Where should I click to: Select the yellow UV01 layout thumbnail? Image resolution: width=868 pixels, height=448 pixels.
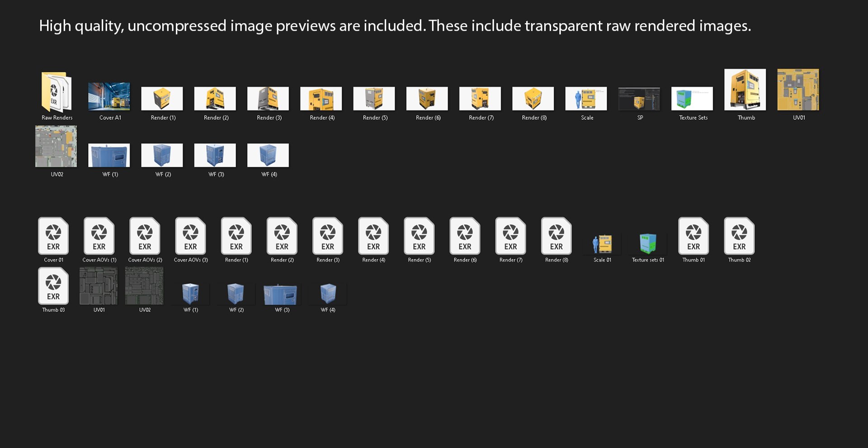pyautogui.click(x=798, y=90)
